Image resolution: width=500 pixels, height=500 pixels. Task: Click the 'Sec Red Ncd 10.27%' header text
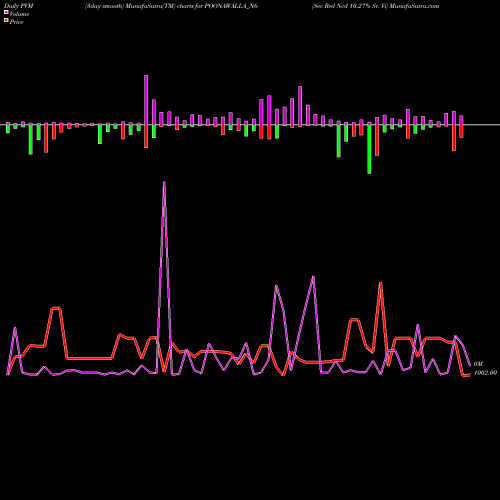point(342,6)
